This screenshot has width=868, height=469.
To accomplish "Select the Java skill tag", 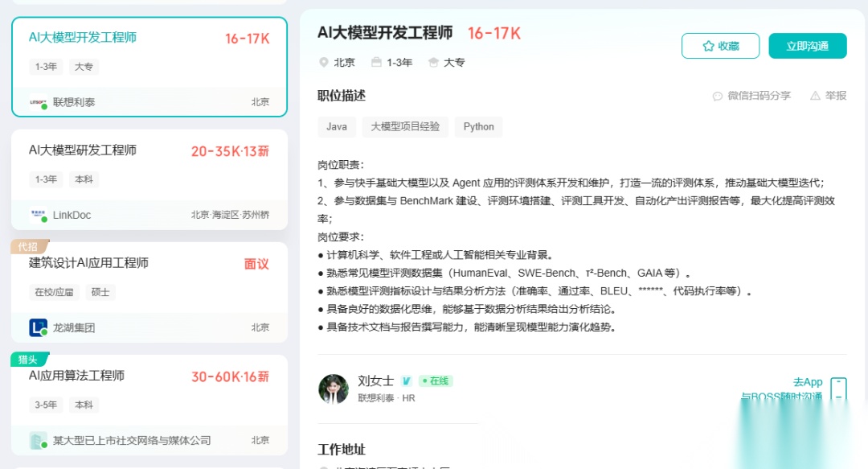I will click(337, 127).
